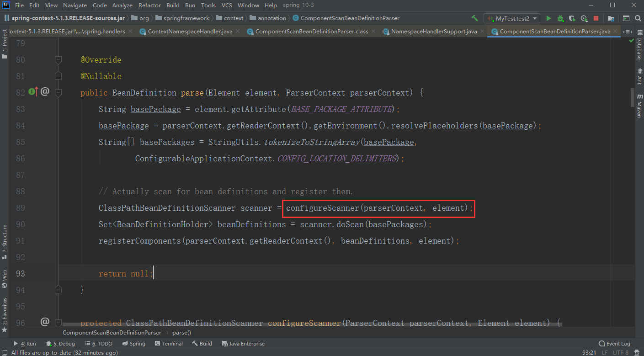Collapse the configureScanner fold at line 96
This screenshot has height=356, width=644.
pyautogui.click(x=58, y=323)
